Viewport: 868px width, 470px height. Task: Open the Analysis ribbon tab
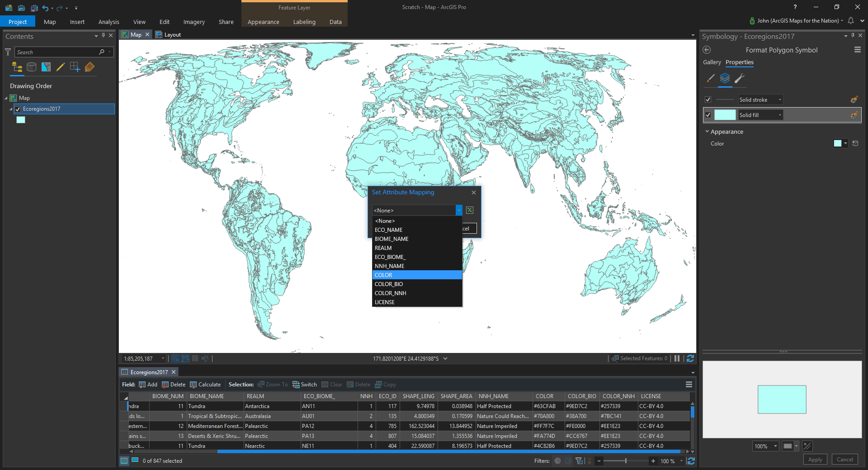(x=108, y=22)
